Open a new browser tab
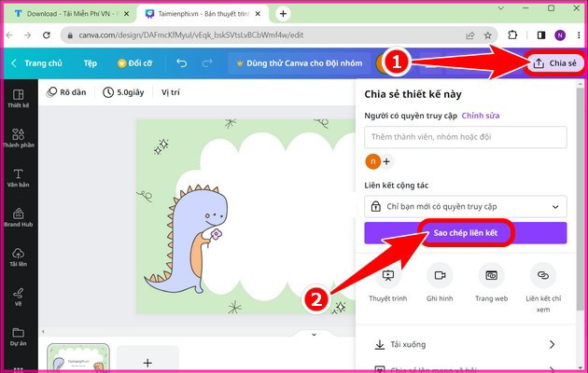Screen dimensions: 588x373 (x=283, y=14)
